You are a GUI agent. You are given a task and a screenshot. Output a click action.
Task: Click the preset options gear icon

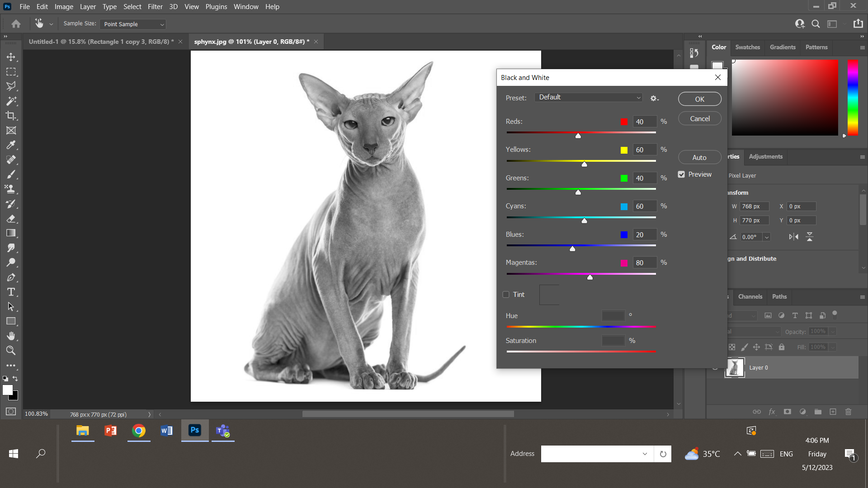tap(654, 98)
